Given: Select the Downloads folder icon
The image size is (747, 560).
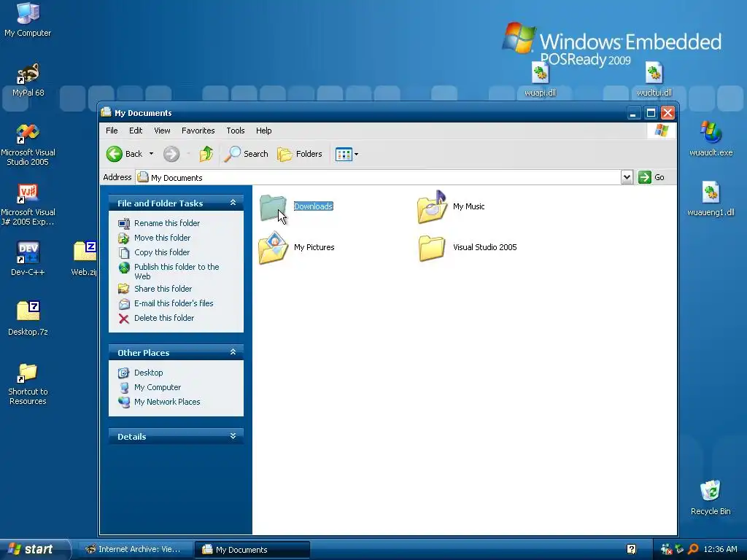Looking at the screenshot, I should coord(273,207).
